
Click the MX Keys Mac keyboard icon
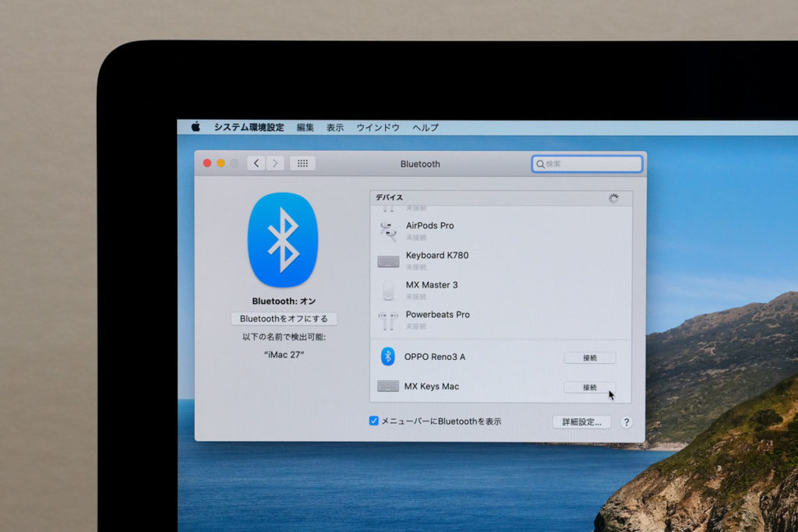coord(388,386)
